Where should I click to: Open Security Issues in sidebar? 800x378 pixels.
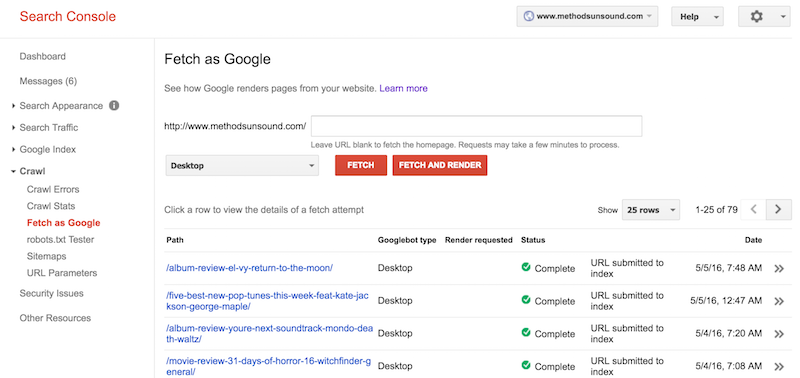coord(52,293)
